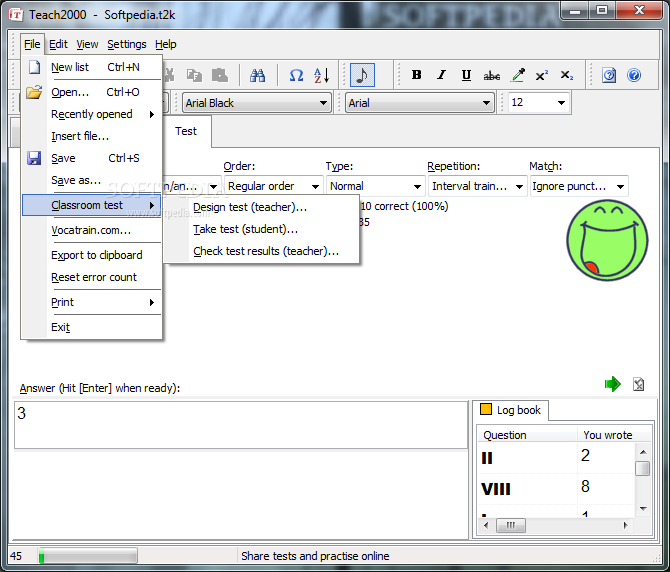
Task: Click the discard document icon near answer
Action: point(638,384)
